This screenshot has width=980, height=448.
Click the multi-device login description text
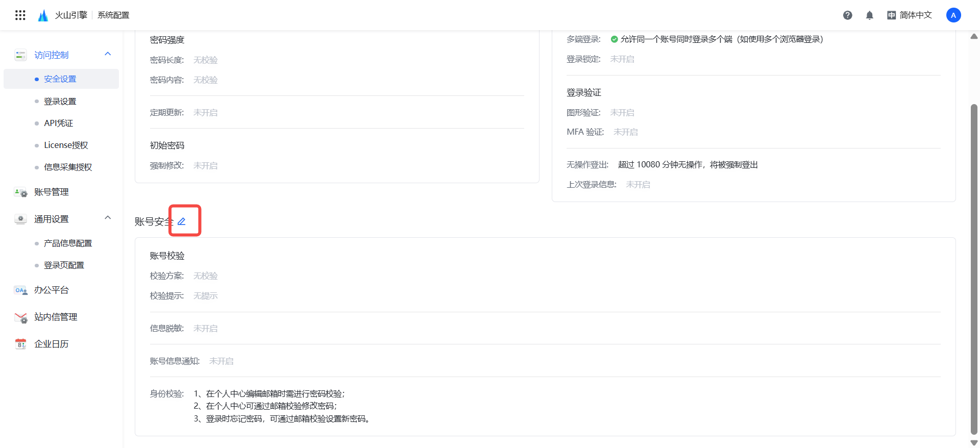pyautogui.click(x=722, y=39)
